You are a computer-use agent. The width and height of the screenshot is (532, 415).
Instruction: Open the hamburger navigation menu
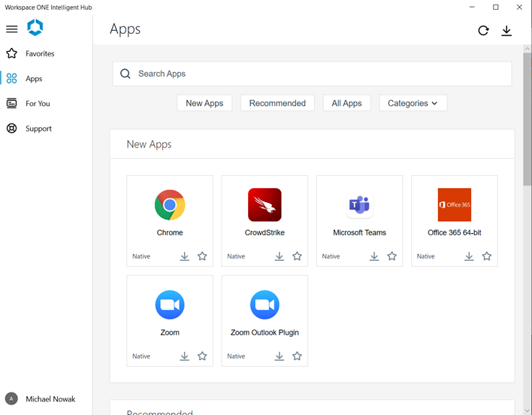click(11, 29)
